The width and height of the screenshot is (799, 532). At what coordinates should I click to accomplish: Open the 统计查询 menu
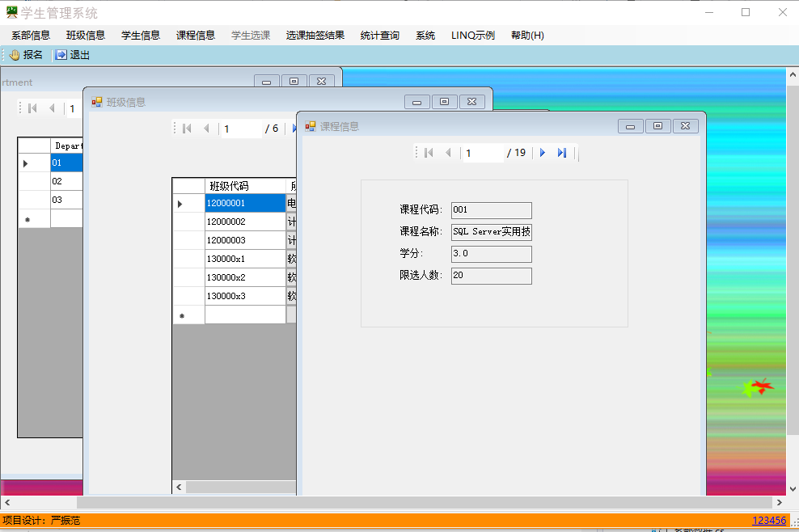coord(379,35)
